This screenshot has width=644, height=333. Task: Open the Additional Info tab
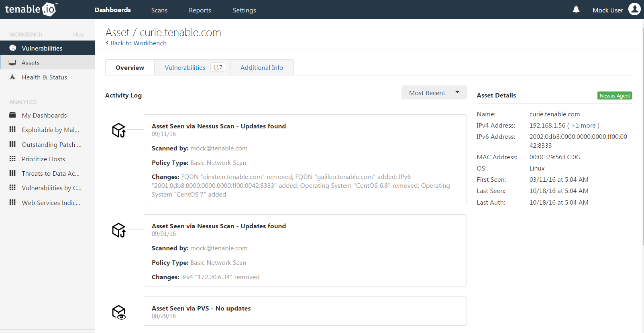[x=262, y=67]
